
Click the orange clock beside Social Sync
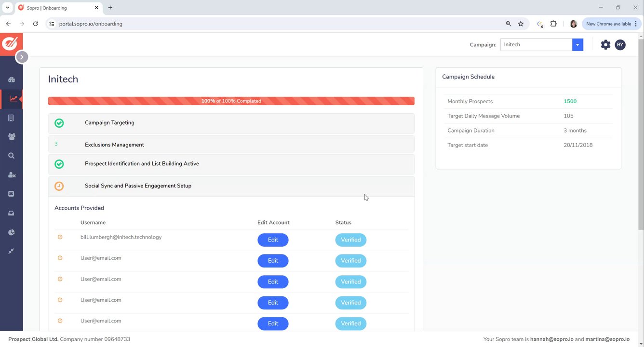pos(59,186)
